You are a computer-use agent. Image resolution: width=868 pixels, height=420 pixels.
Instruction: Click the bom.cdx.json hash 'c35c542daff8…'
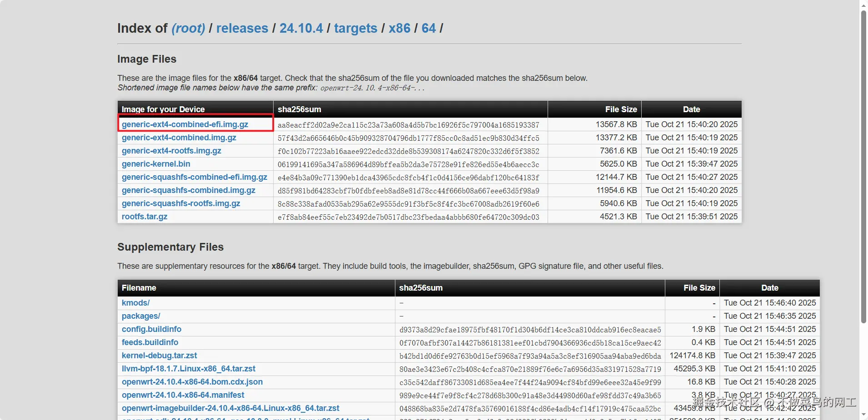(530, 382)
